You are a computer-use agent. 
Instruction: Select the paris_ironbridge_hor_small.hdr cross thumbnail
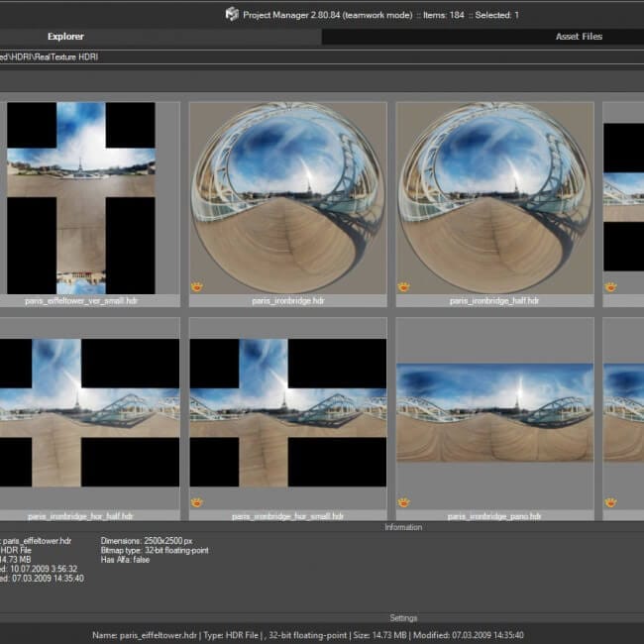(288, 413)
